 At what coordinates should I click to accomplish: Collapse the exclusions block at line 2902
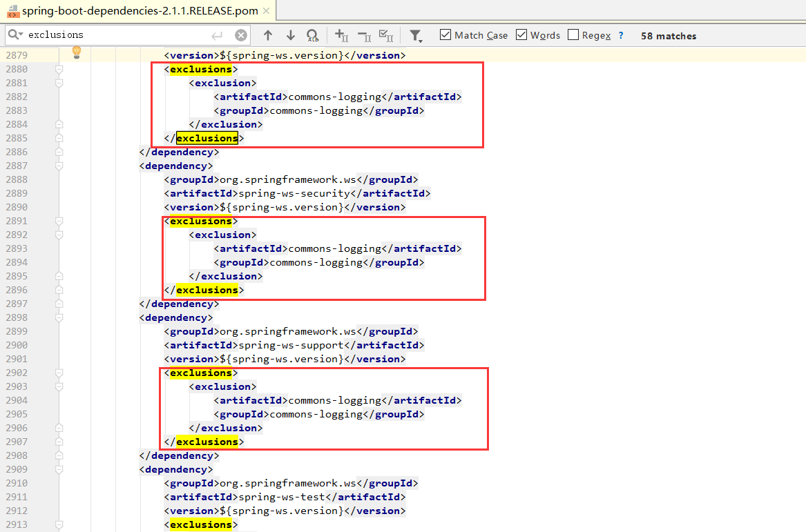(x=59, y=373)
